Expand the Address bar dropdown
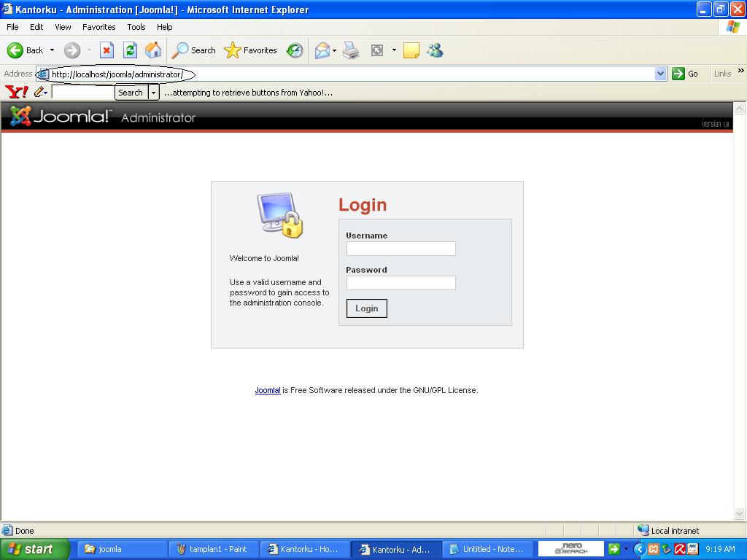Viewport: 747px width, 560px height. [660, 74]
